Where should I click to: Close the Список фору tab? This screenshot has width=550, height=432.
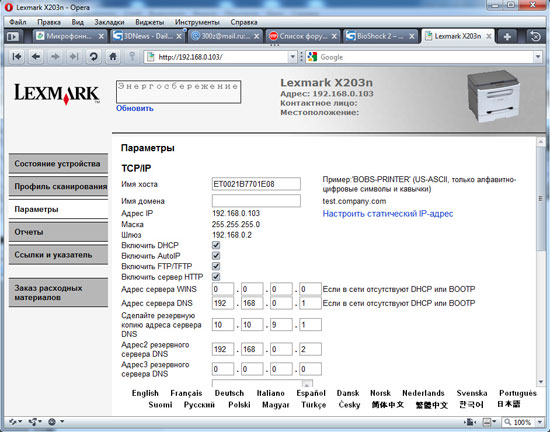point(334,36)
